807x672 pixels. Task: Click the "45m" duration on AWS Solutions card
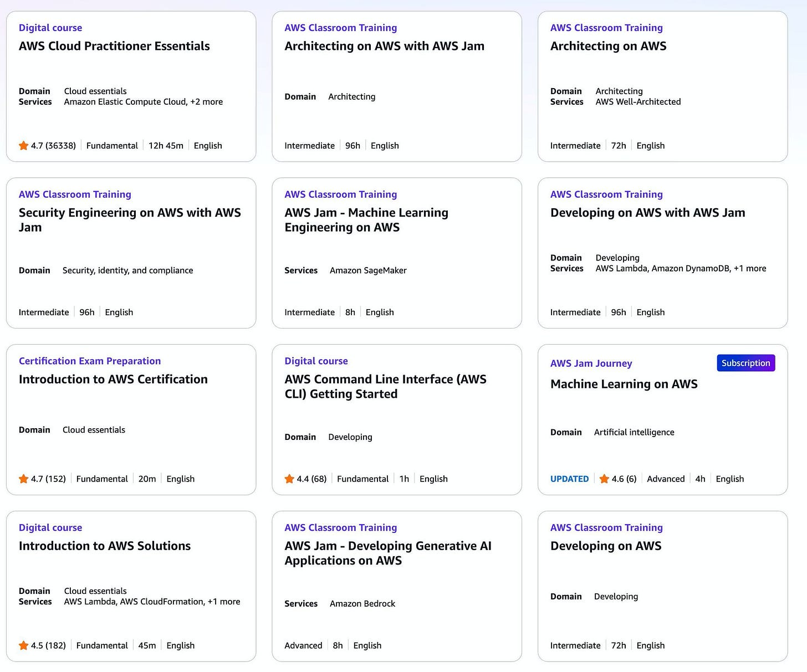tap(147, 645)
